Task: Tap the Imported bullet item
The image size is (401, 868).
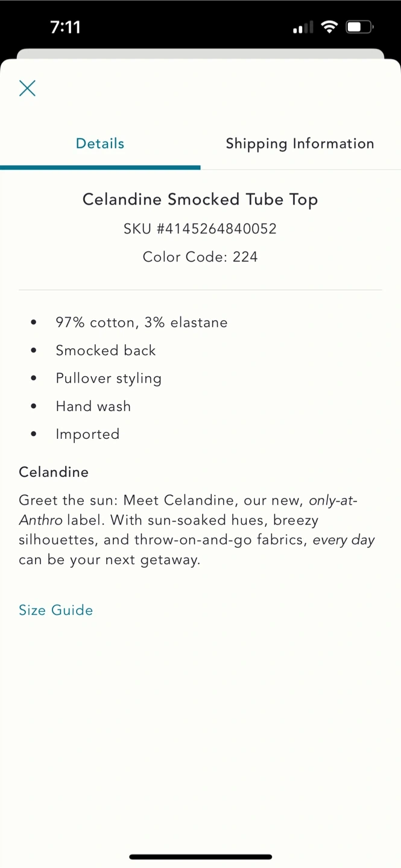Action: (87, 434)
